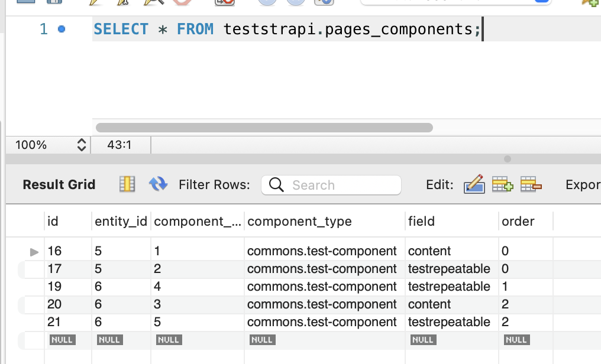601x364 pixels.
Task: Insert a new row into the results
Action: point(502,184)
